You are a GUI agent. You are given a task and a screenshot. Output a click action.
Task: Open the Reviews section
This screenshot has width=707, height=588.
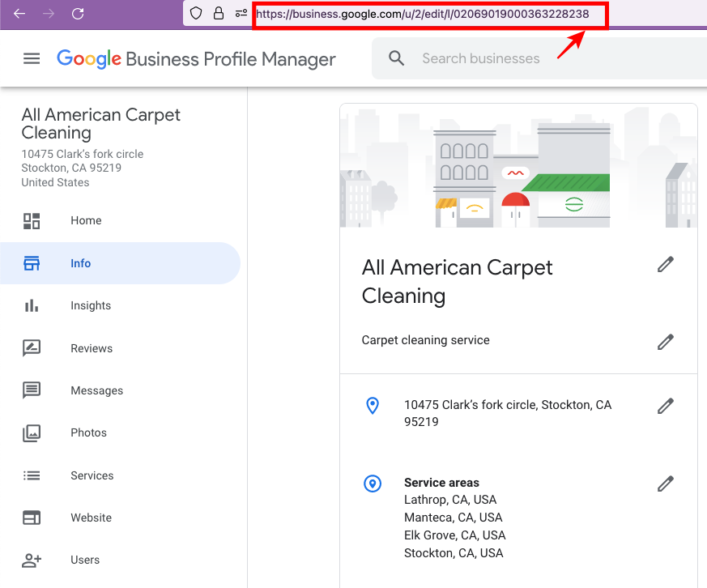tap(92, 348)
